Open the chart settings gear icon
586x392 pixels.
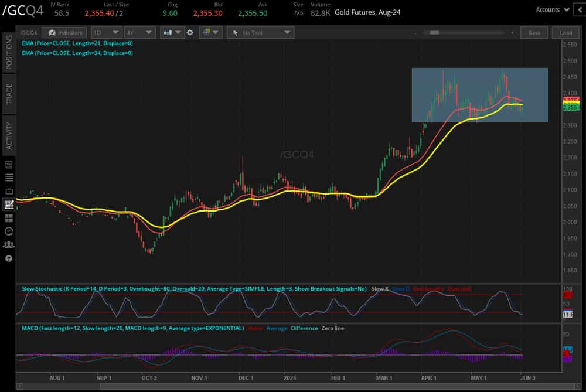190,33
